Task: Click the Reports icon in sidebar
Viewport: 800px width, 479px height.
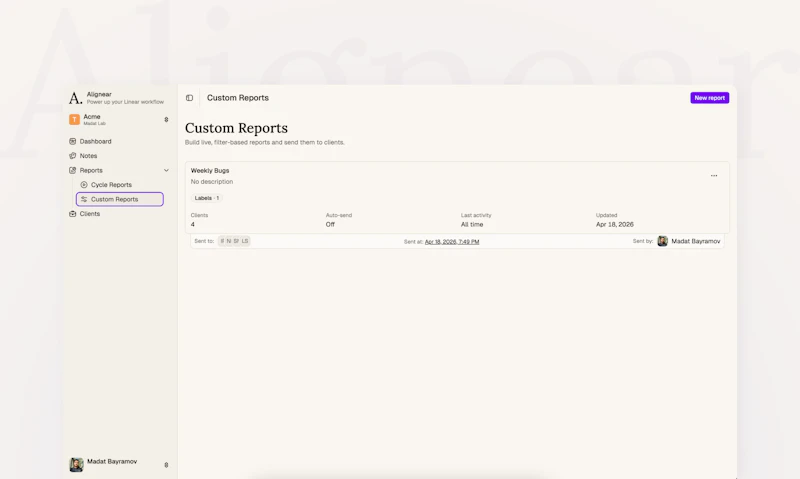Action: point(72,170)
